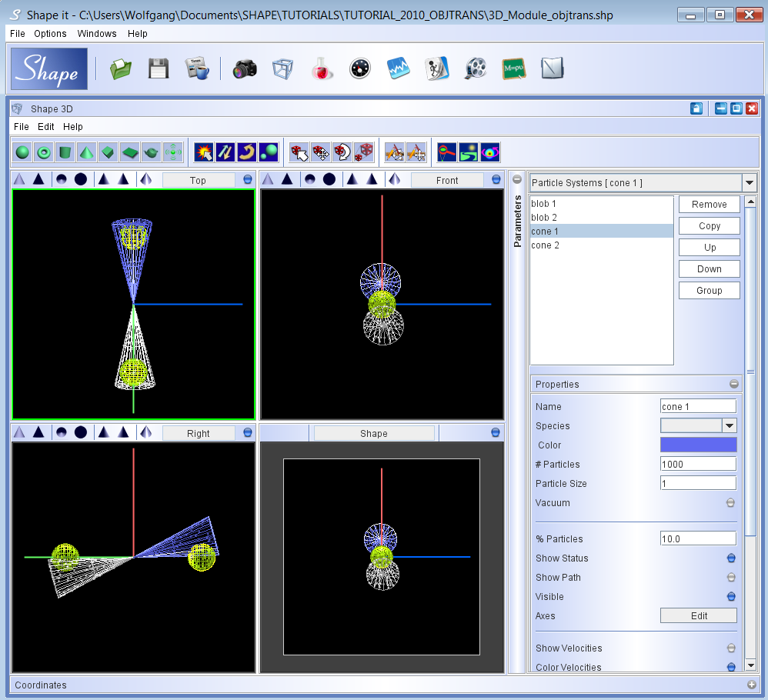Open the Particle Systems dropdown arrow
768x700 pixels.
[x=750, y=183]
